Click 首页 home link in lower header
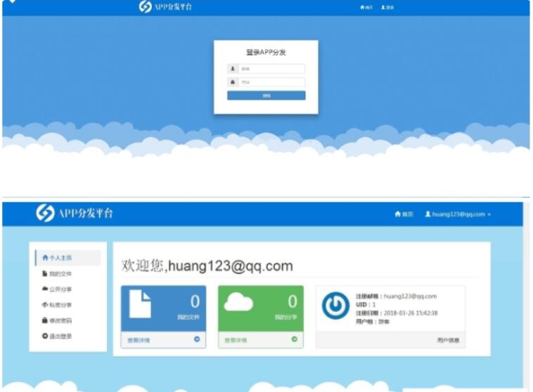Screen dimensions: 533x392 [404, 214]
